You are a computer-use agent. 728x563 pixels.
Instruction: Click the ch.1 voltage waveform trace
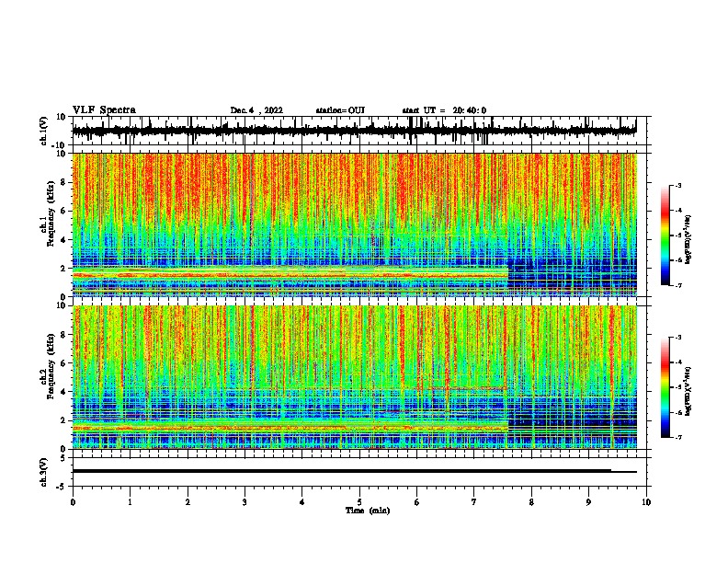click(x=354, y=131)
